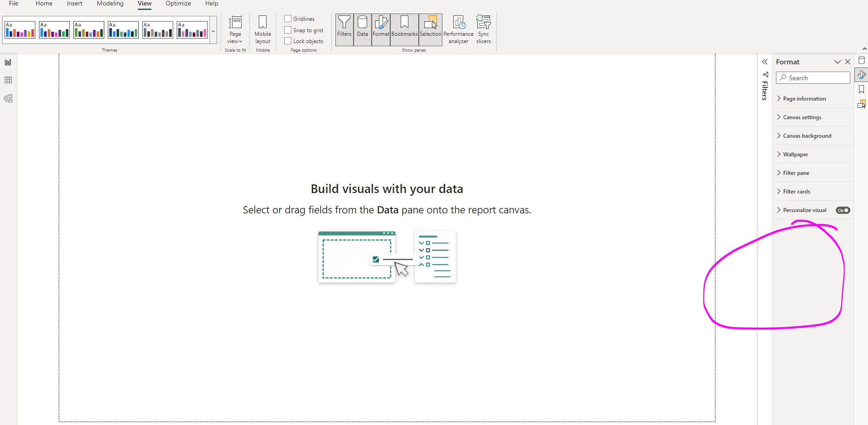Collapse the ribbon with the small arrow
The height and width of the screenshot is (425, 868).
click(864, 48)
